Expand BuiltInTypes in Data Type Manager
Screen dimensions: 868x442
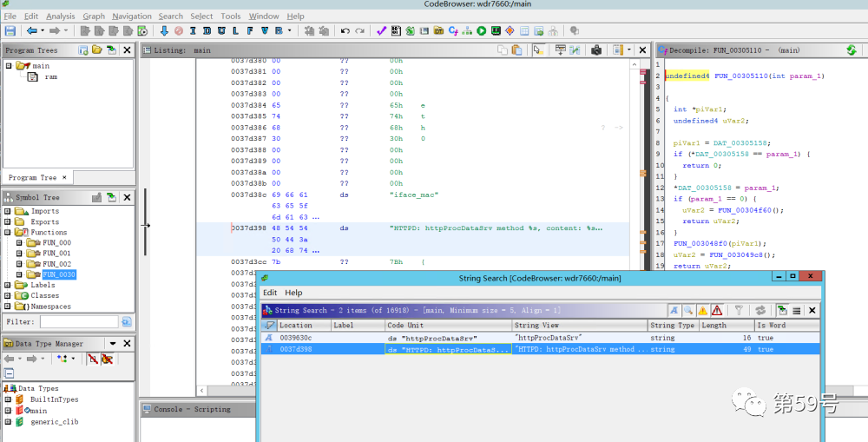(x=8, y=399)
